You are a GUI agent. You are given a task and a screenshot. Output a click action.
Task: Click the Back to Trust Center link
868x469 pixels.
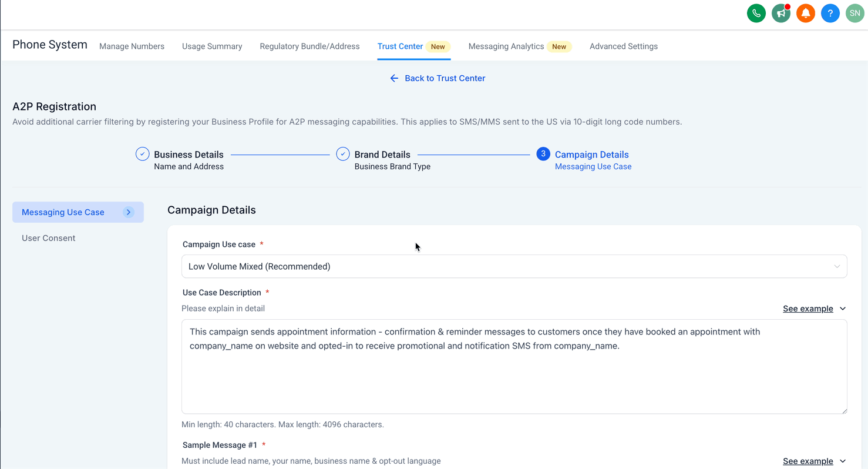[x=445, y=78]
